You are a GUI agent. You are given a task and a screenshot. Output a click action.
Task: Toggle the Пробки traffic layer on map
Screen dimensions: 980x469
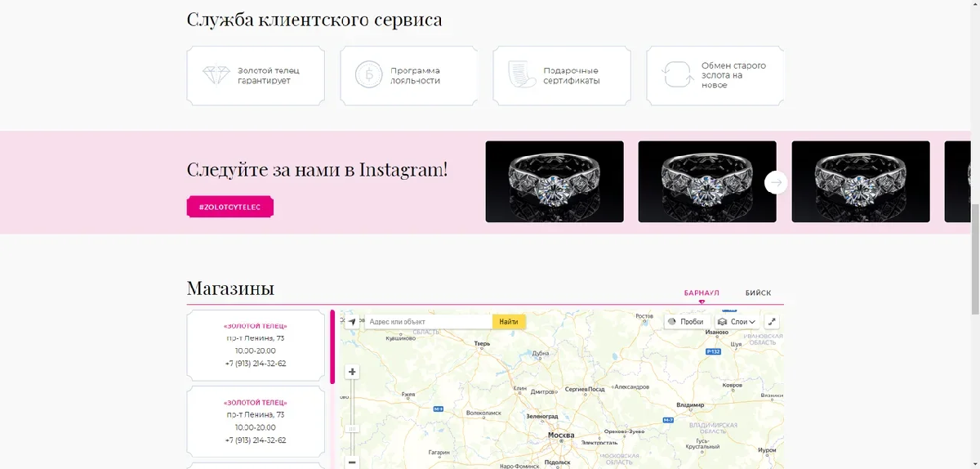pos(685,322)
